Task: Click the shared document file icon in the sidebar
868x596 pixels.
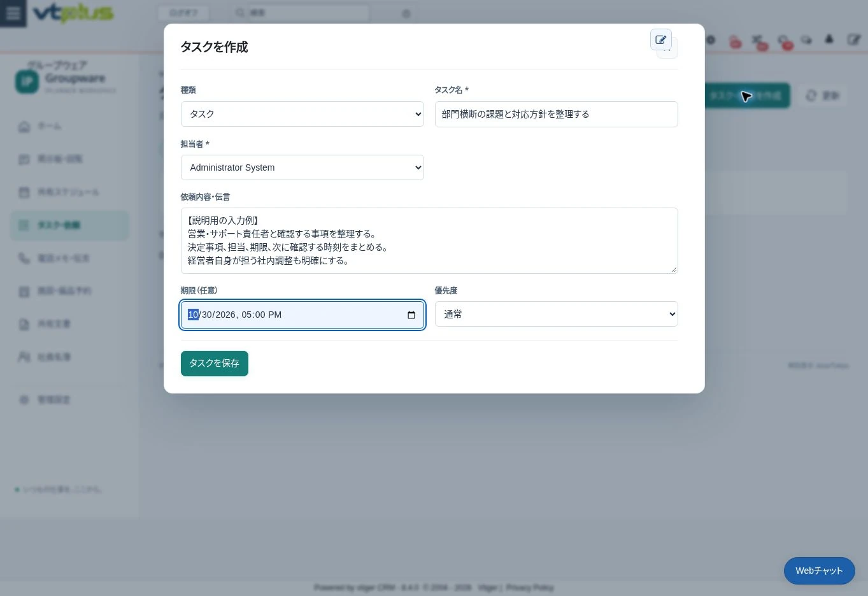Action: coord(24,324)
